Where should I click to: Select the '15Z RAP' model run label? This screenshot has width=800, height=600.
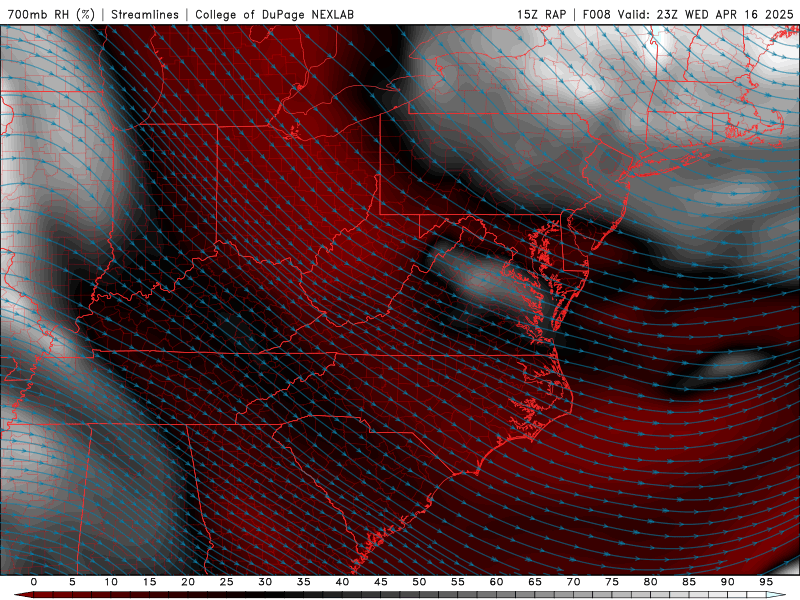point(541,14)
